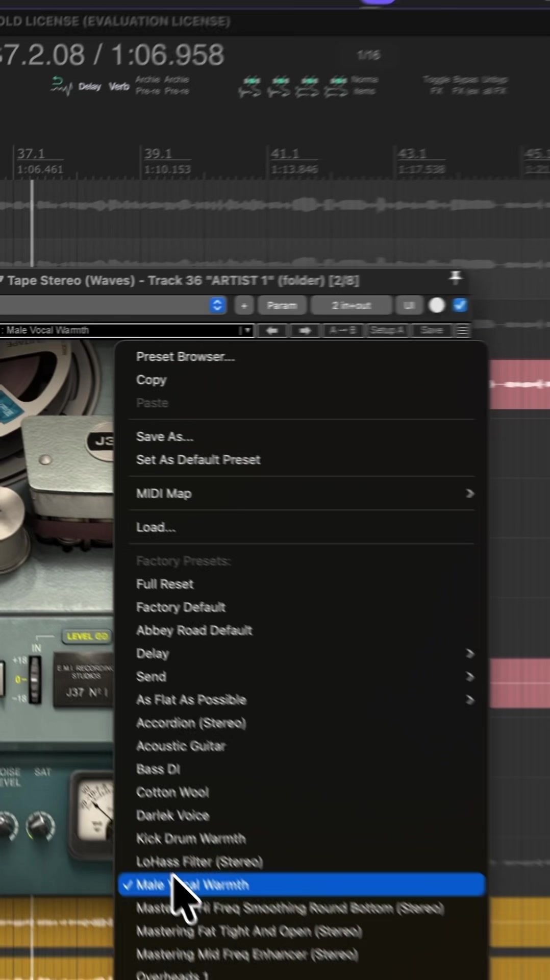This screenshot has height=980, width=550.
Task: Select the Darlek Voice preset
Action: [x=301, y=815]
